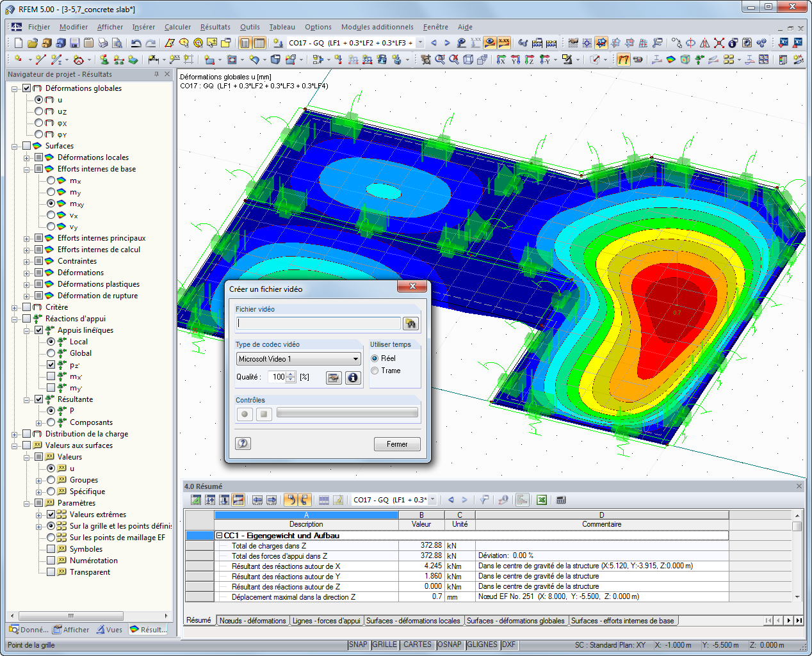
Task: Click the browse file icon beside video path
Action: click(410, 324)
